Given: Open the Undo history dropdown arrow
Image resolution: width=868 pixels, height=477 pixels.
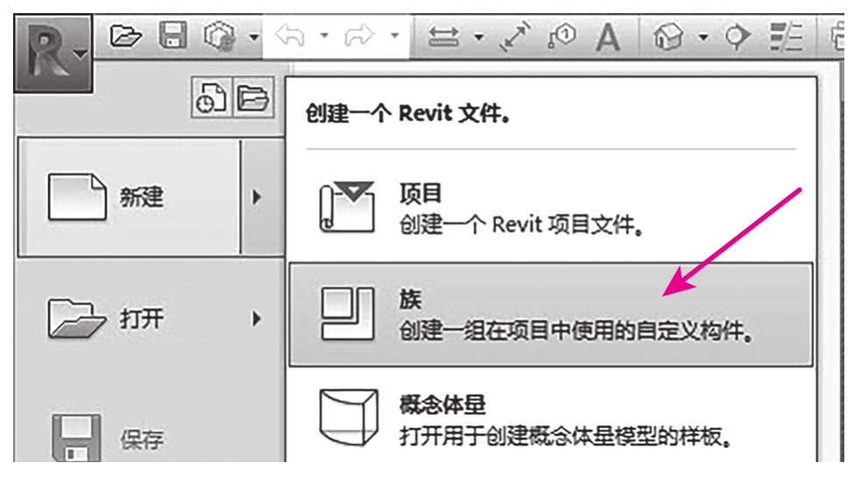Looking at the screenshot, I should pyautogui.click(x=324, y=37).
